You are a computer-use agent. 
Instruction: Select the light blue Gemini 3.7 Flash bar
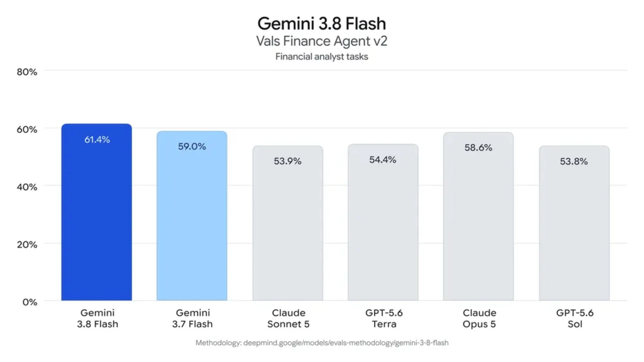(x=192, y=216)
